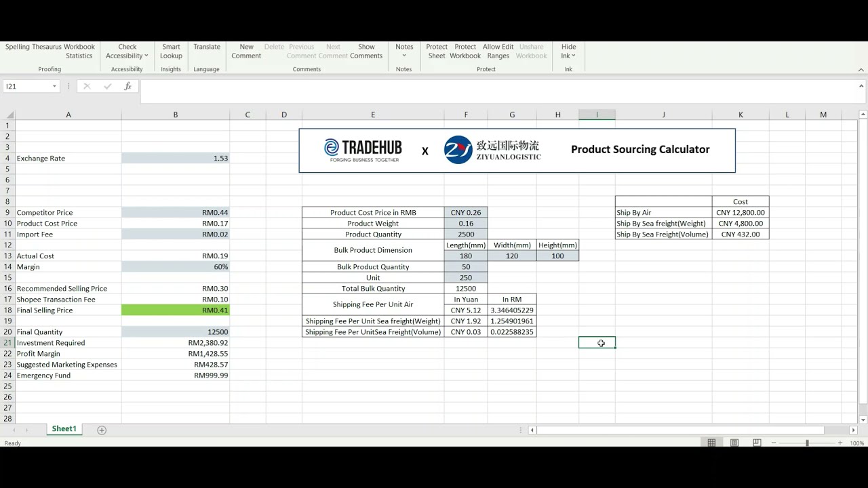Select Competitor Price RM0.44 cell
Image resolution: width=868 pixels, height=488 pixels.
[176, 212]
